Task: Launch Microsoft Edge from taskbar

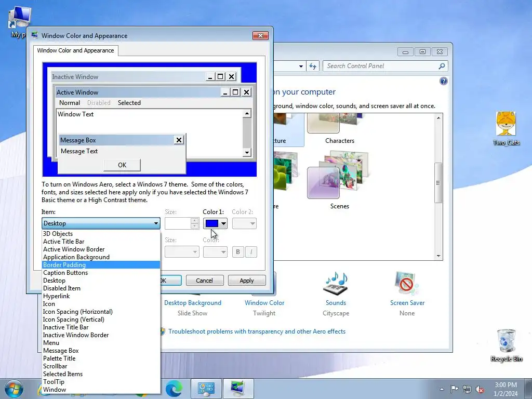Action: click(x=174, y=389)
